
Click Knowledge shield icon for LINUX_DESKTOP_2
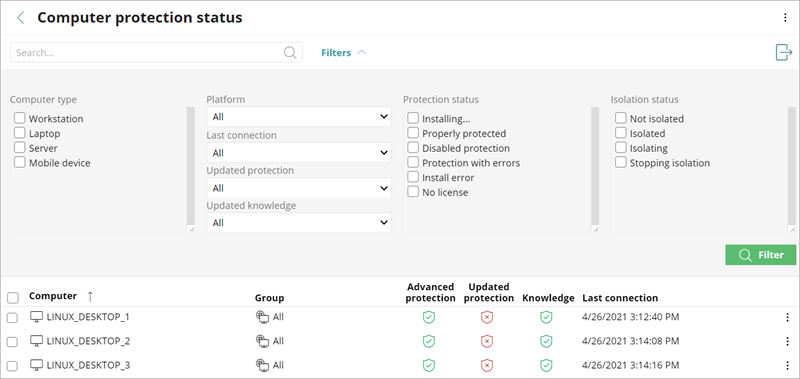[x=546, y=341]
